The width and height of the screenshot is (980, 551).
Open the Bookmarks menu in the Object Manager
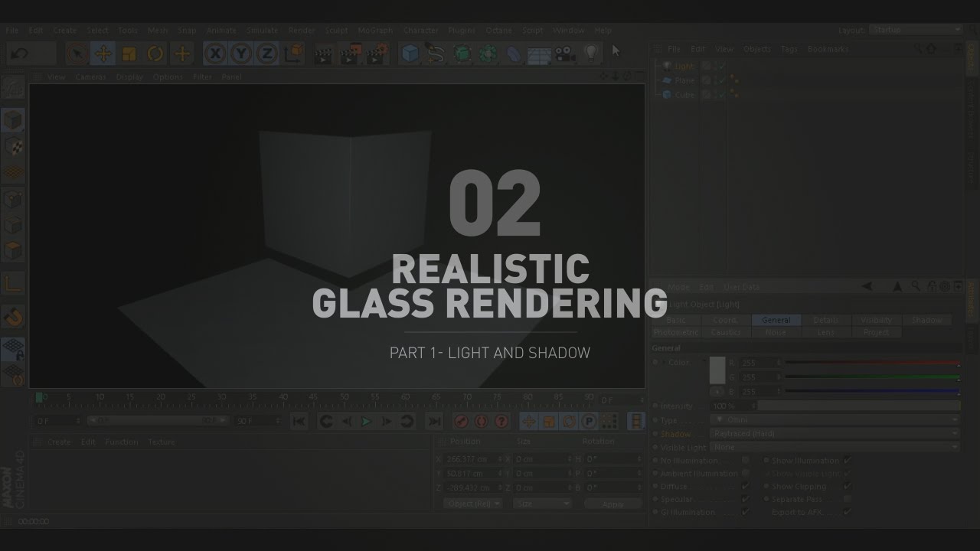pos(828,49)
